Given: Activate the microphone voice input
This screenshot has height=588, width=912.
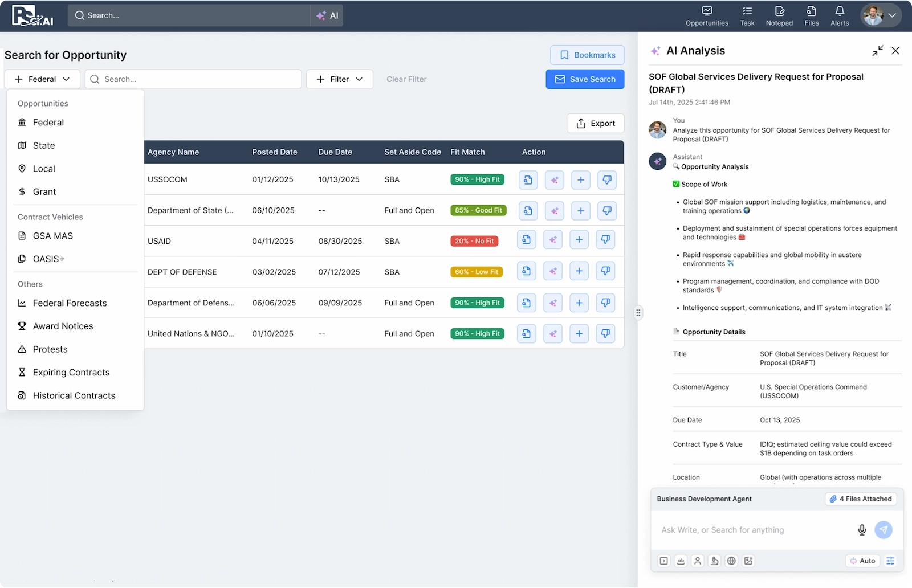Looking at the screenshot, I should point(862,530).
